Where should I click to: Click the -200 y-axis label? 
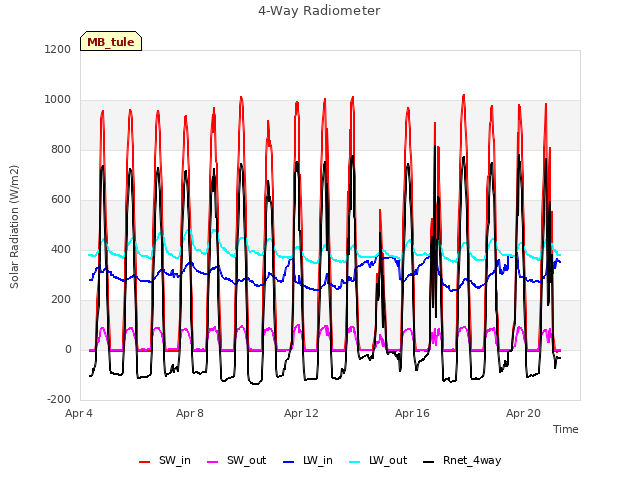(x=59, y=400)
